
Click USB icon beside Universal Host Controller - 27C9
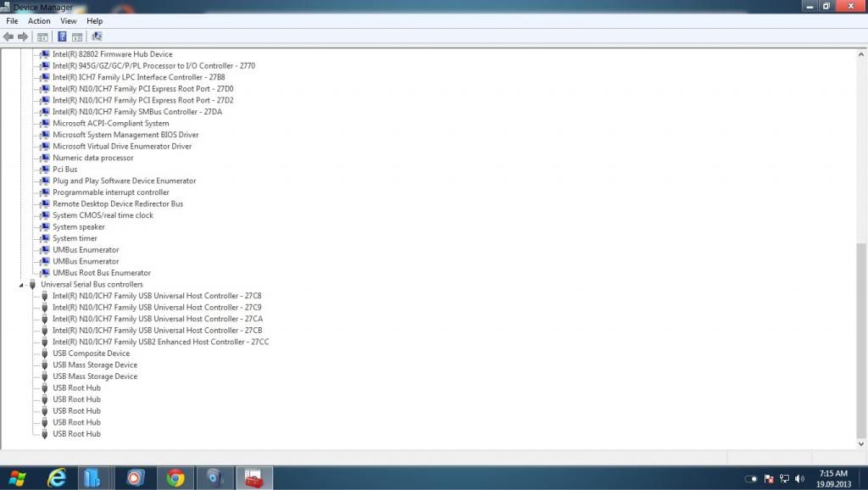tap(44, 308)
